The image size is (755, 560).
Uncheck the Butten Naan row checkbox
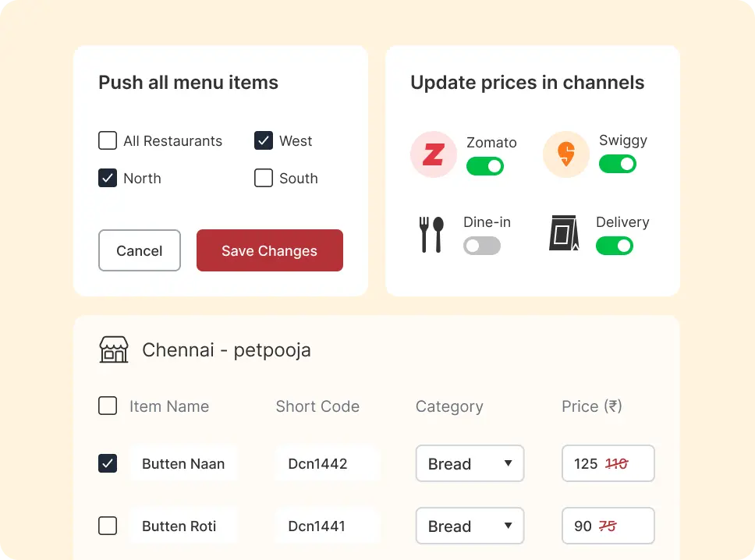pyautogui.click(x=108, y=463)
